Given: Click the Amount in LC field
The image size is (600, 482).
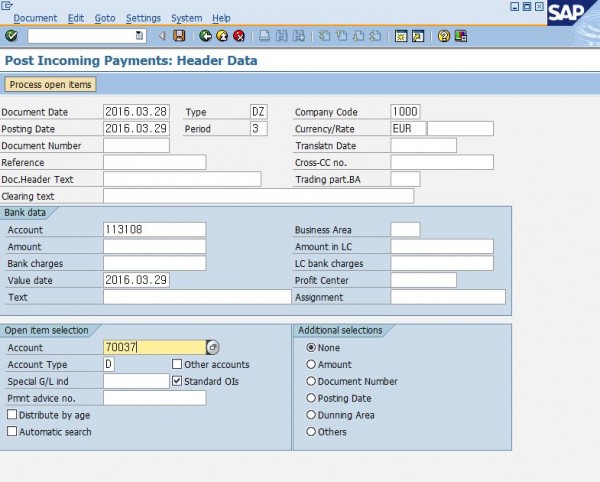Looking at the screenshot, I should click(442, 246).
